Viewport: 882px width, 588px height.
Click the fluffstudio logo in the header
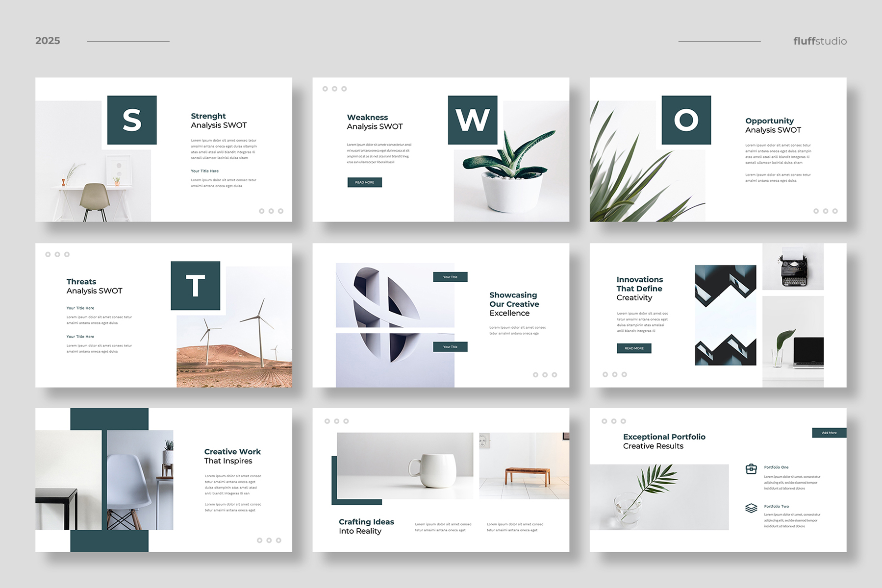point(820,41)
